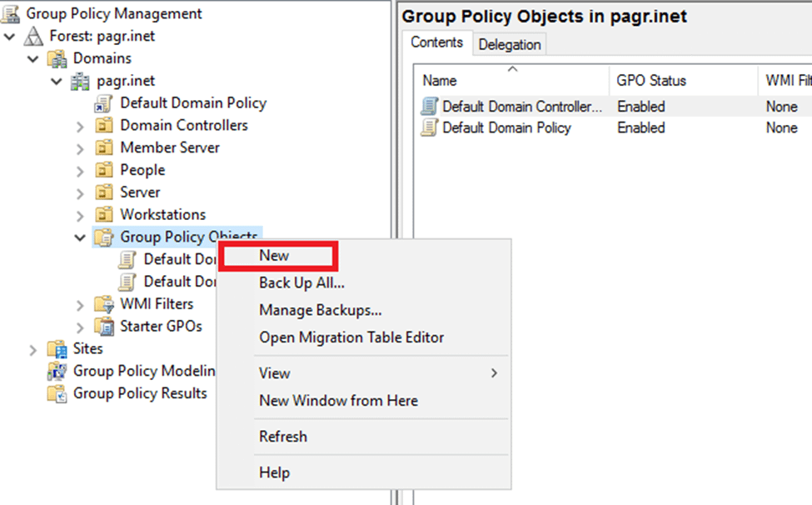Viewport: 812px width, 505px height.
Task: Click the WMI Filters folder icon
Action: pos(104,304)
